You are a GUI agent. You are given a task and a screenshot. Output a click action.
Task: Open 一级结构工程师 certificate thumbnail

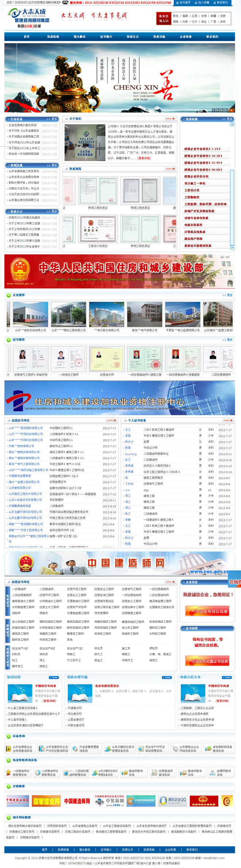click(x=69, y=359)
